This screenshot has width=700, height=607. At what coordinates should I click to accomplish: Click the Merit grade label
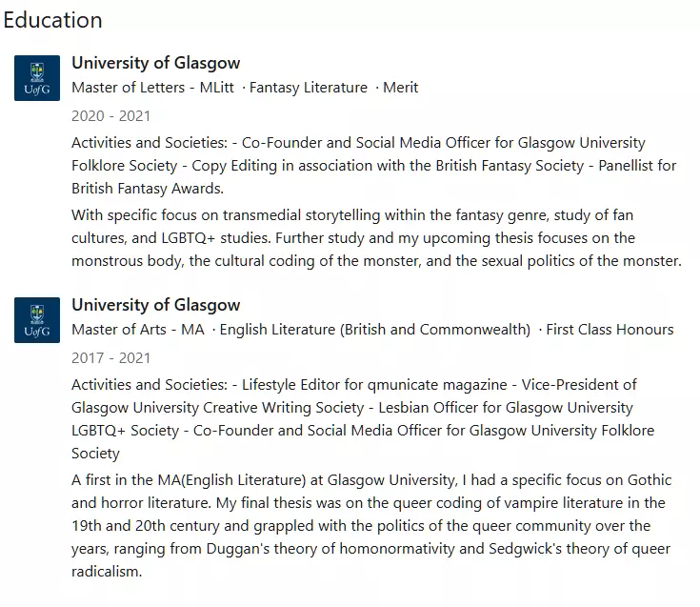[x=400, y=88]
